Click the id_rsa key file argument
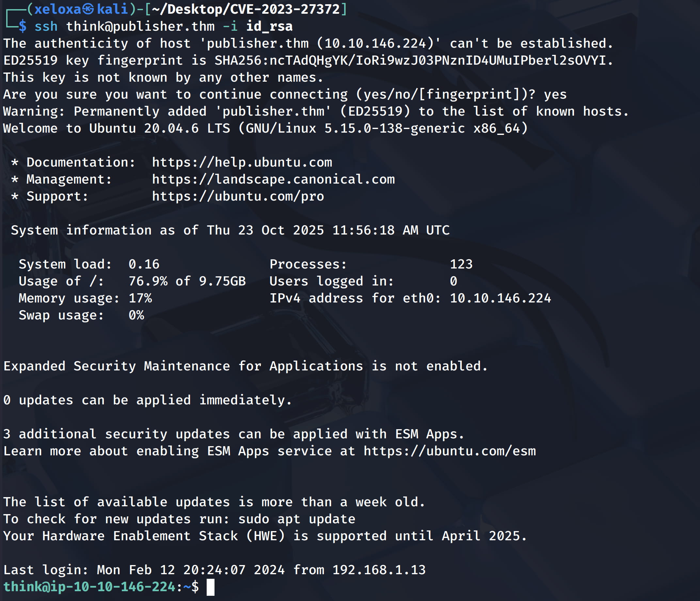700x601 pixels. point(269,26)
